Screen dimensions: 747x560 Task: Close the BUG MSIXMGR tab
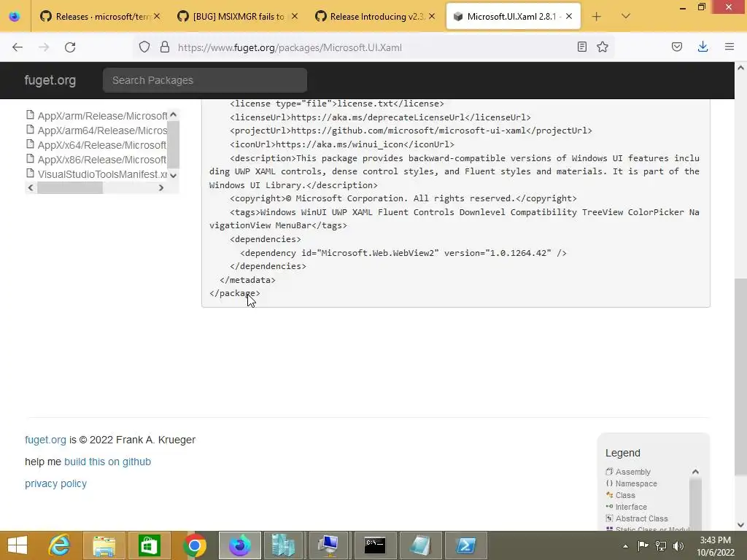(295, 16)
